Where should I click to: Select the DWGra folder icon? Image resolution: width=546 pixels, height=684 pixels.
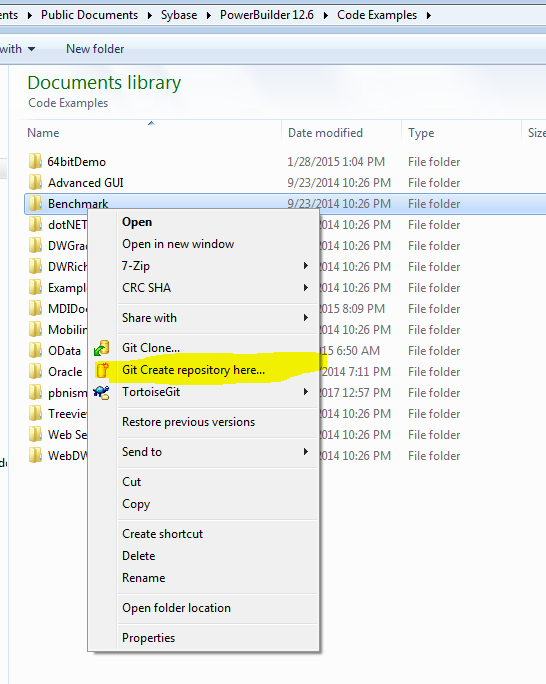point(35,245)
